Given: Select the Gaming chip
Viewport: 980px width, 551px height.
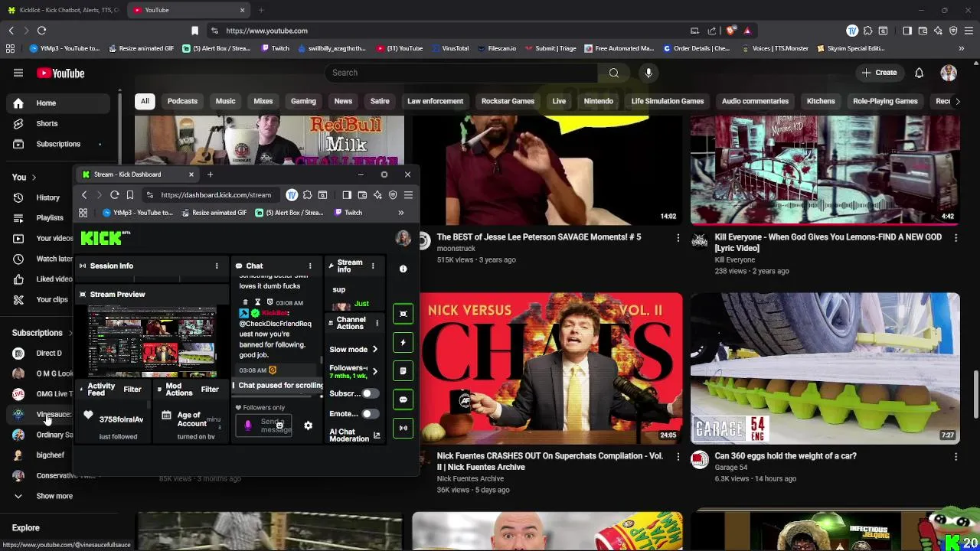Looking at the screenshot, I should click(303, 101).
